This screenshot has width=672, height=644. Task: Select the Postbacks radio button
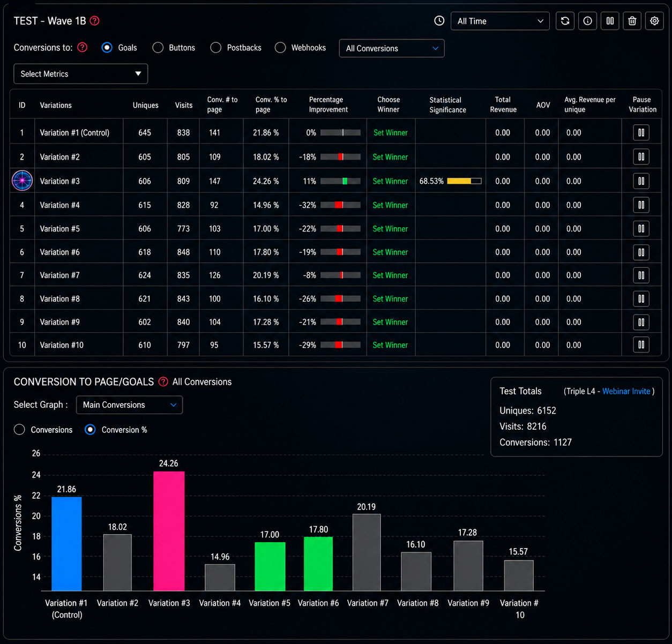click(x=216, y=48)
